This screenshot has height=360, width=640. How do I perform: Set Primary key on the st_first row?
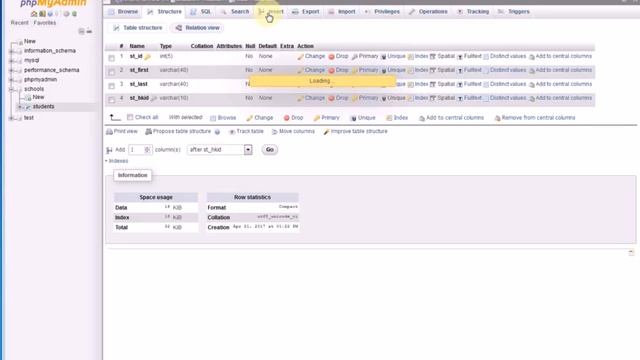(365, 70)
